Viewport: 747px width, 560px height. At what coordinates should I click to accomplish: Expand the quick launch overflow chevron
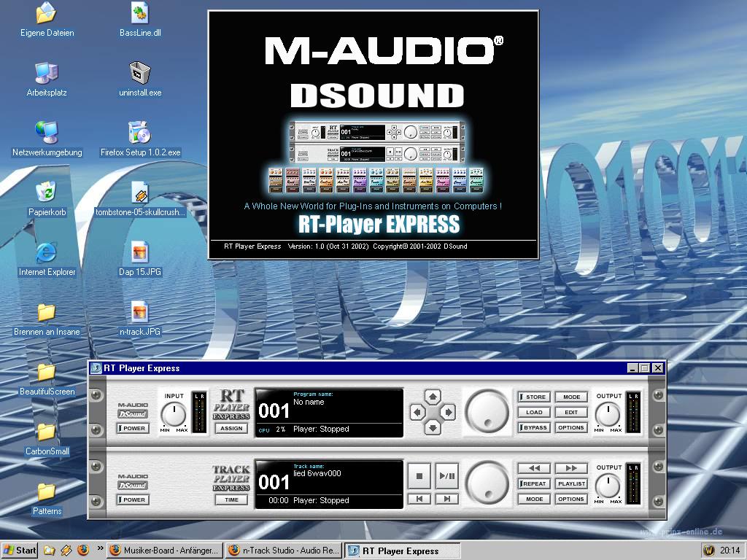100,548
